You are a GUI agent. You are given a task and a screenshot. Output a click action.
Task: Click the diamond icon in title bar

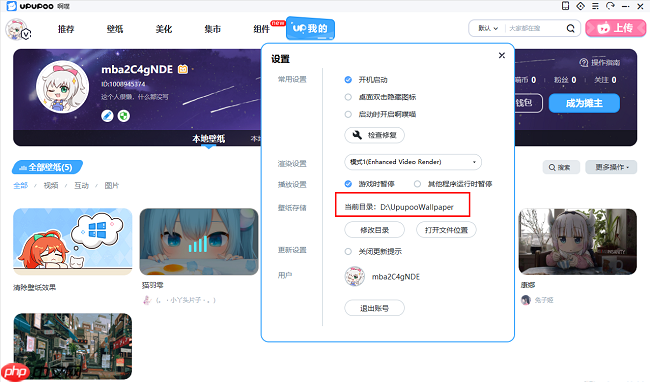coord(580,6)
